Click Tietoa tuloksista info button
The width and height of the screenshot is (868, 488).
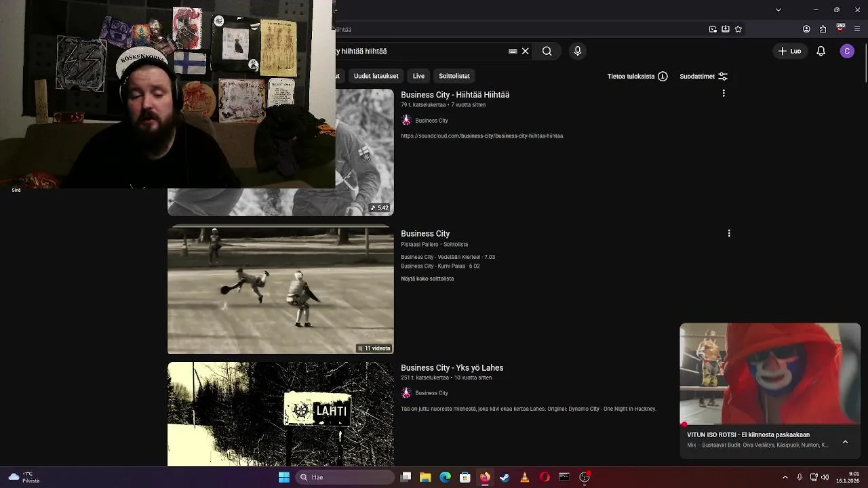coord(637,77)
